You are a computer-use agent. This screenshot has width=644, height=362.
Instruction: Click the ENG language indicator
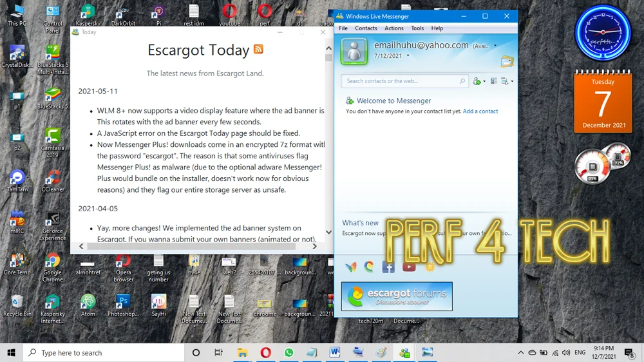[580, 352]
